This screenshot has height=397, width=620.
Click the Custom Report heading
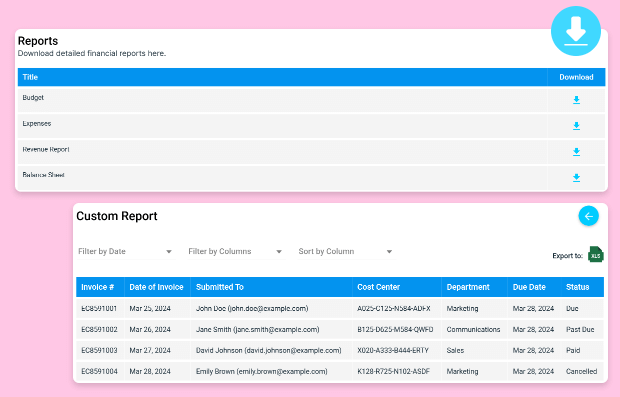tap(117, 216)
